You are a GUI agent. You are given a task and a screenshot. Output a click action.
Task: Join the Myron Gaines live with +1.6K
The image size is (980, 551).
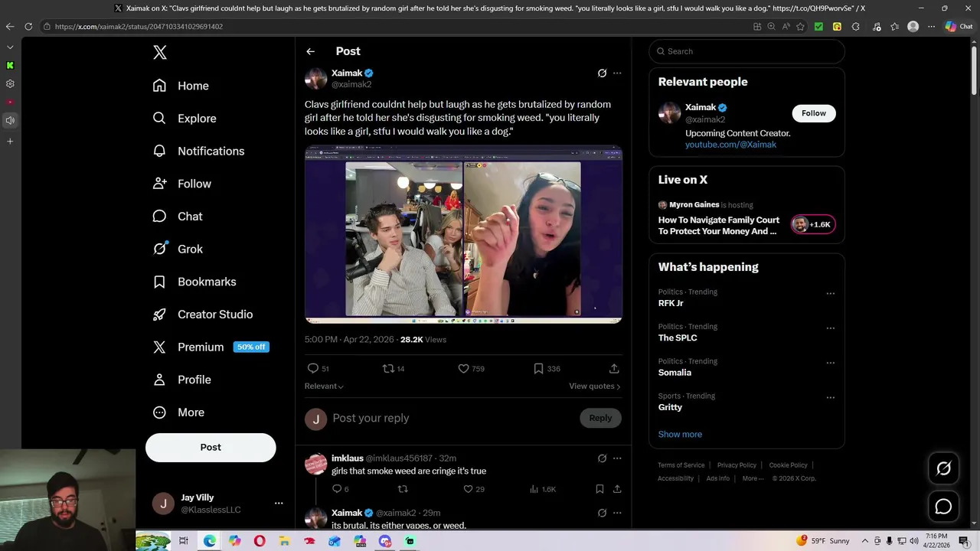(813, 224)
